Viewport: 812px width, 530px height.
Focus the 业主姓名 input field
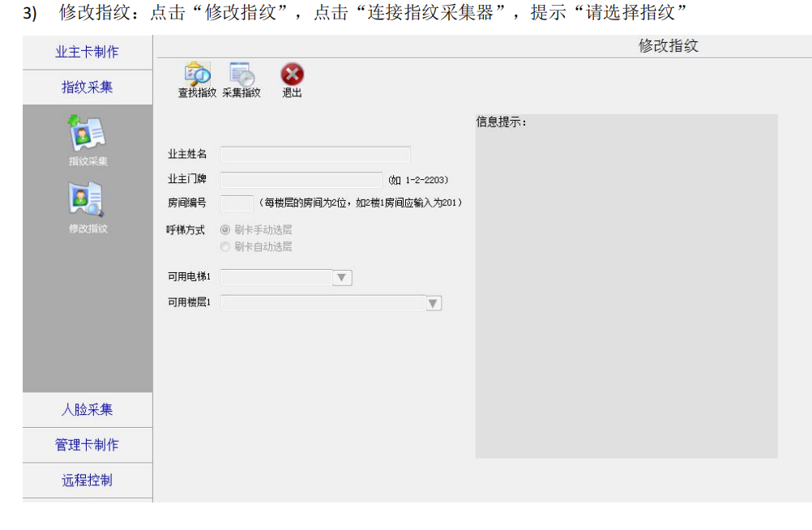pos(315,154)
